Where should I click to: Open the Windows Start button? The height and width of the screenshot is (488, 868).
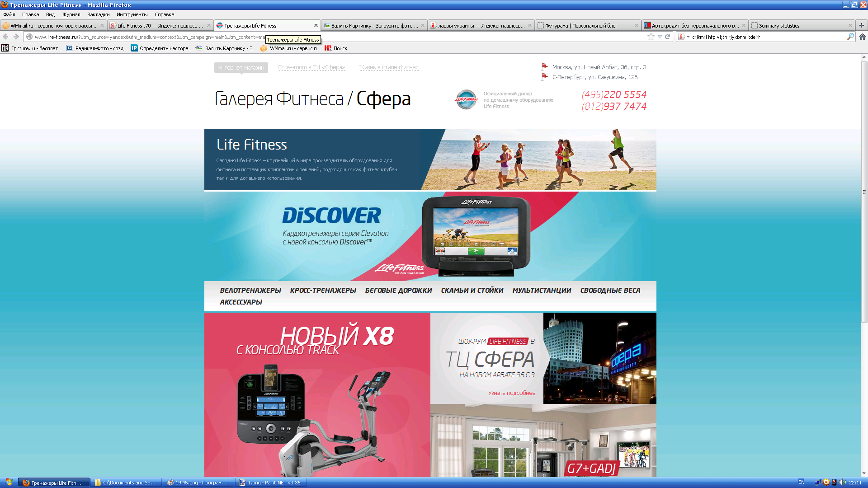[8, 483]
